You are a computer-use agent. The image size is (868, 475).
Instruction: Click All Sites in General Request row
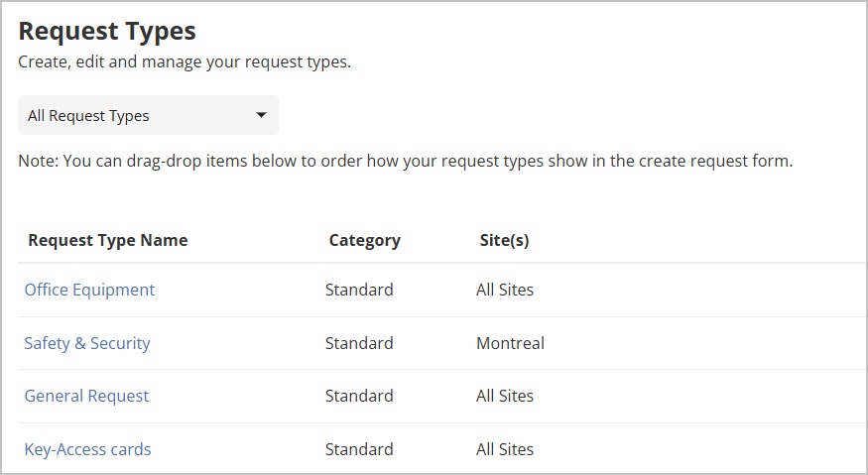(x=504, y=396)
